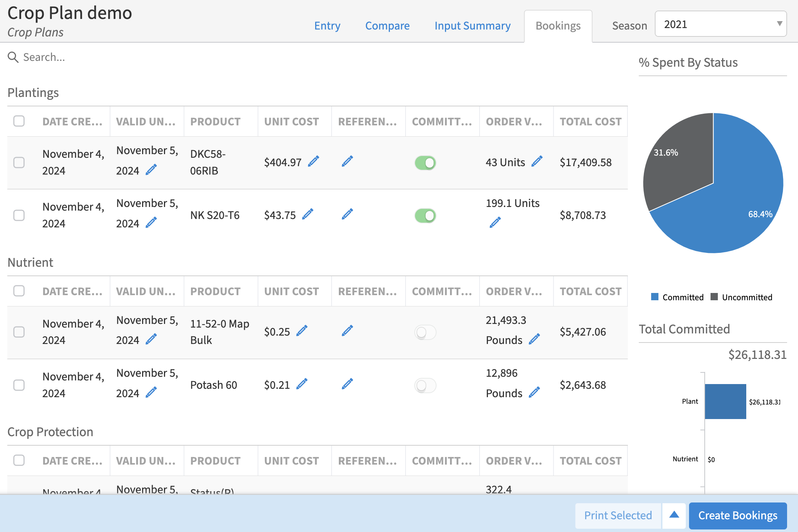The width and height of the screenshot is (798, 532).
Task: Click the search magnifier icon
Action: (x=13, y=57)
